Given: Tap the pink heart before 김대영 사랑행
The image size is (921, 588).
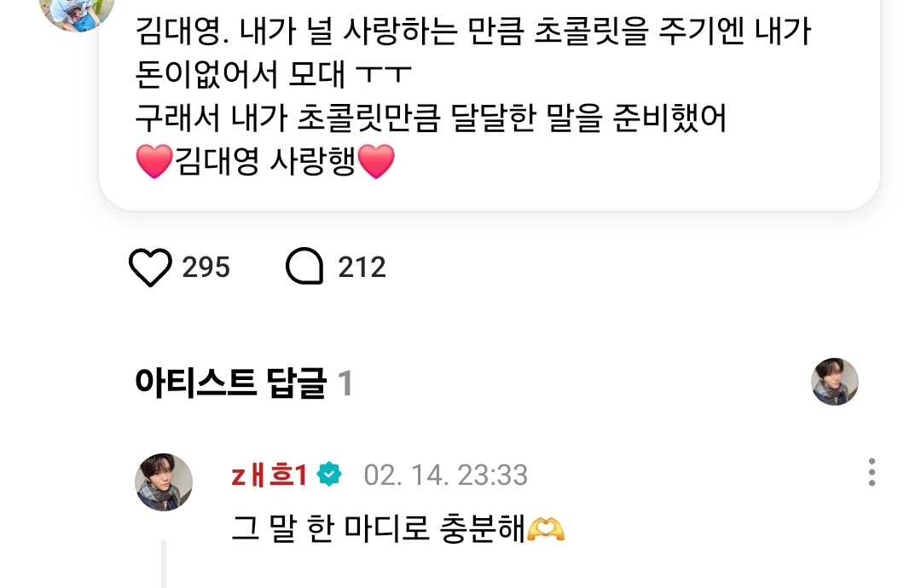Looking at the screenshot, I should [x=154, y=161].
